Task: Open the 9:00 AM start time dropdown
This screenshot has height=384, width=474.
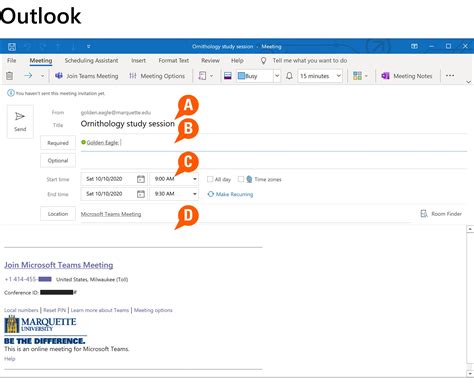Action: [195, 179]
